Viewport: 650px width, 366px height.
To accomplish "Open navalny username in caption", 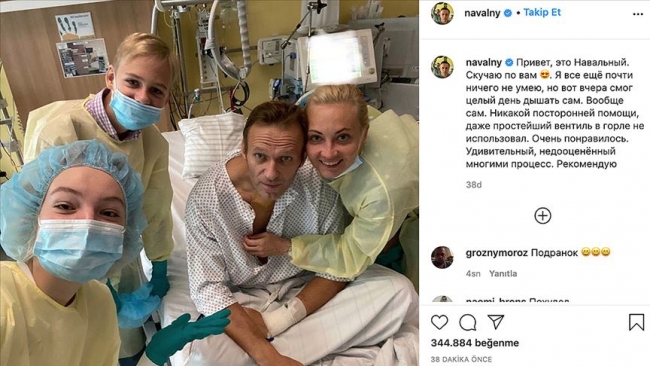I will (x=483, y=63).
